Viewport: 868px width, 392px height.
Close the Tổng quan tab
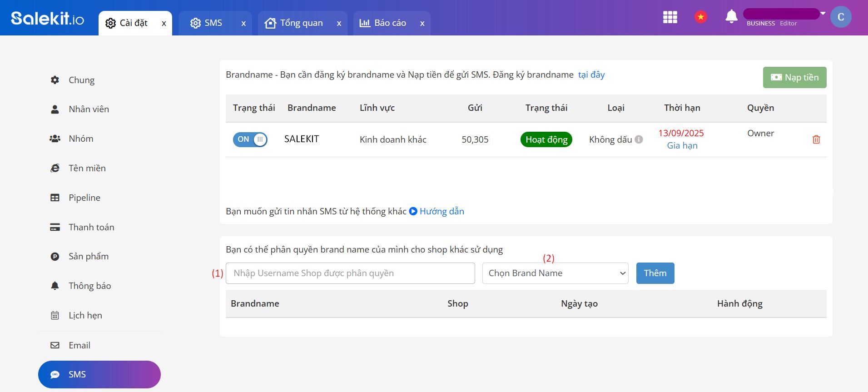point(339,23)
